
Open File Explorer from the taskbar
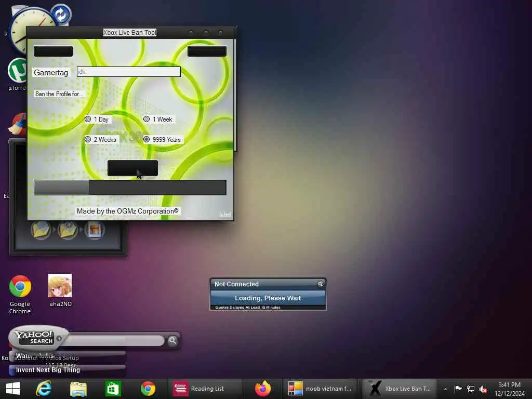78,389
